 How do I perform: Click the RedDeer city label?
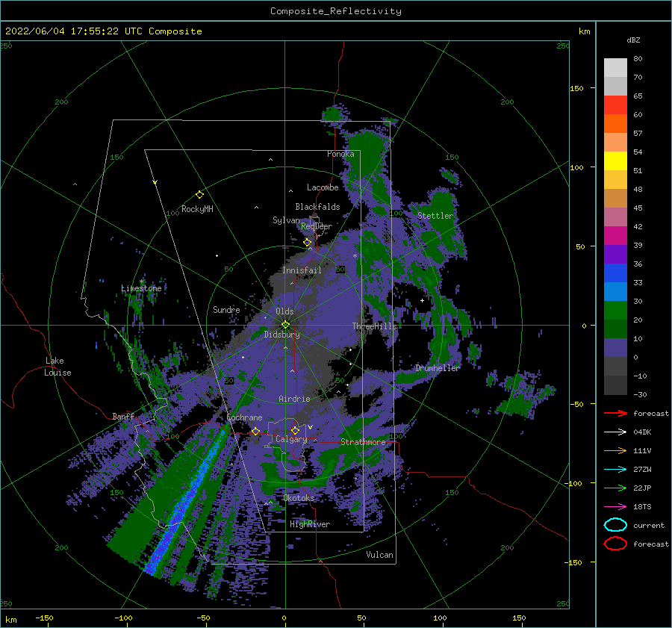[317, 226]
